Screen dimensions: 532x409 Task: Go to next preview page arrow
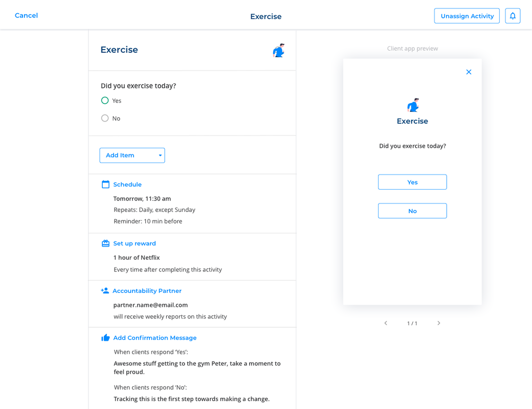(x=439, y=323)
